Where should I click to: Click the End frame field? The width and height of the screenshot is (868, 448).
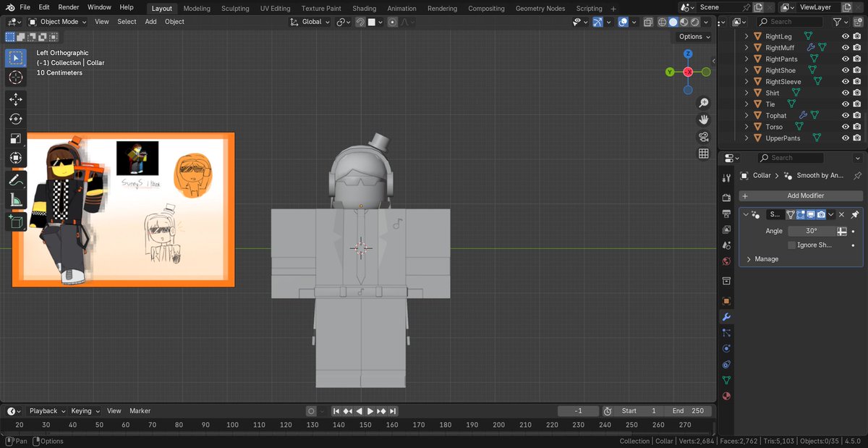click(x=688, y=411)
